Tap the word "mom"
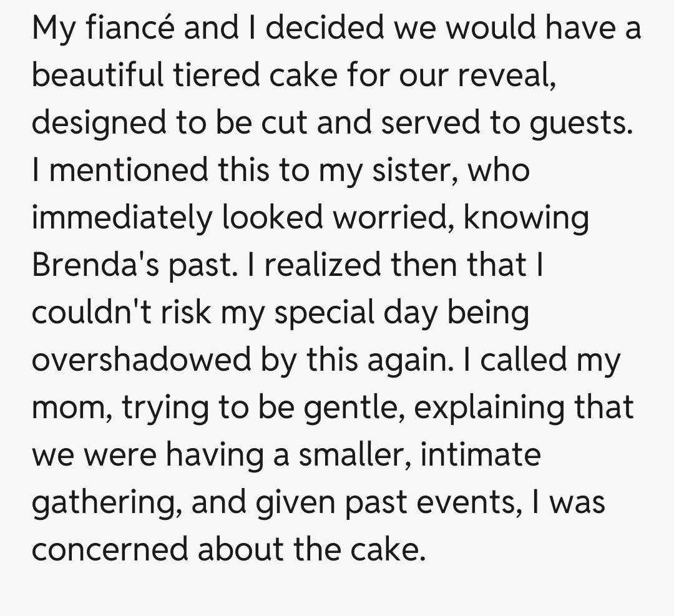Viewport: 674px width, 616px height. (69, 407)
